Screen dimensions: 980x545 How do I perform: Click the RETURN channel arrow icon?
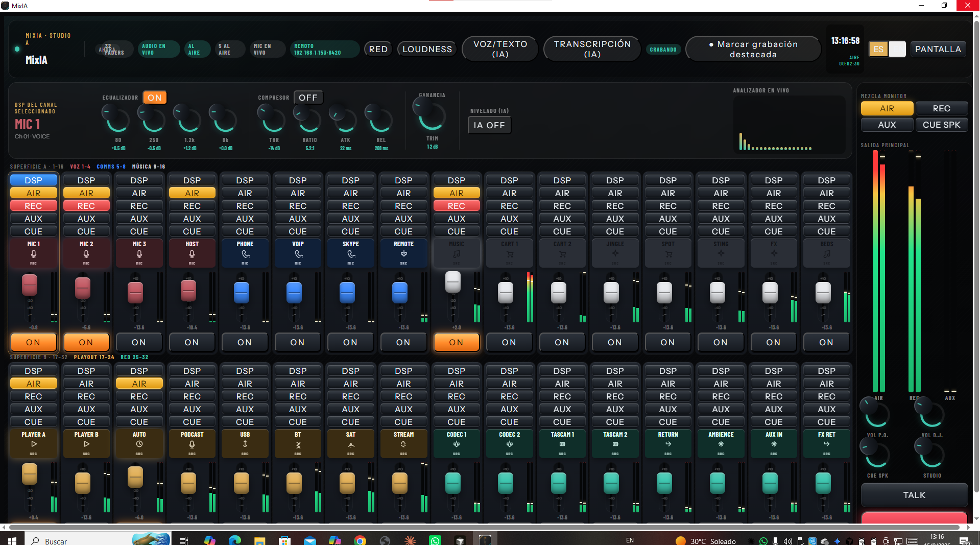coord(668,444)
